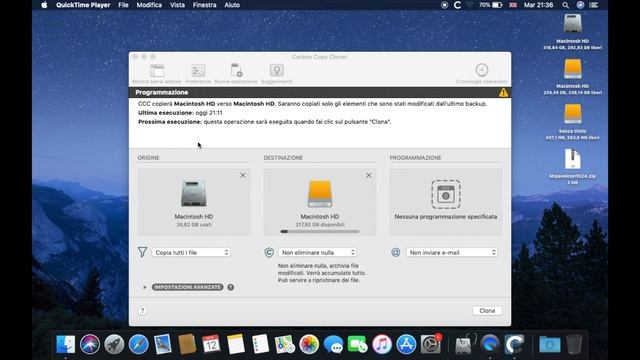
Task: Select the gray Macintosh HD desktop drive
Action: click(573, 24)
